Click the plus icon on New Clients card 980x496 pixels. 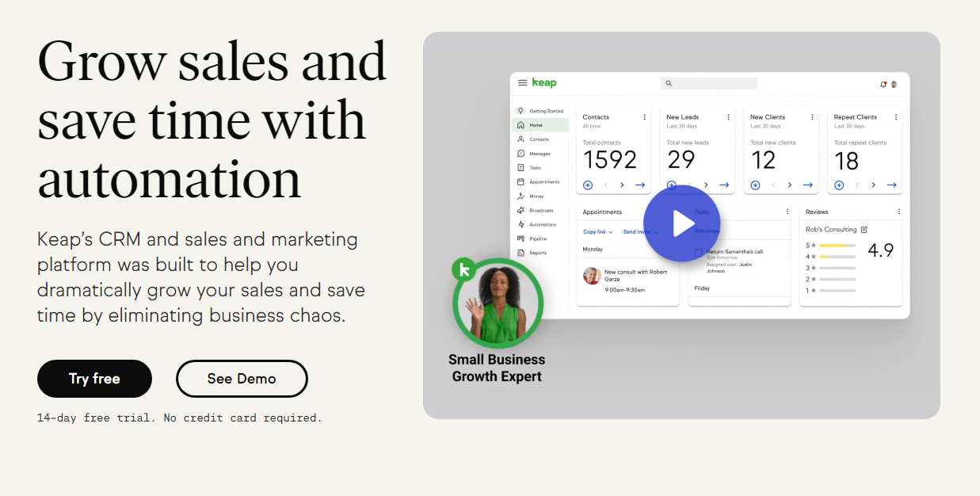click(755, 185)
